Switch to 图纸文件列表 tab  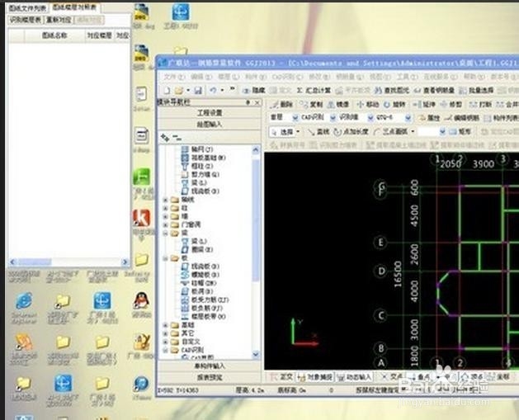tap(27, 8)
